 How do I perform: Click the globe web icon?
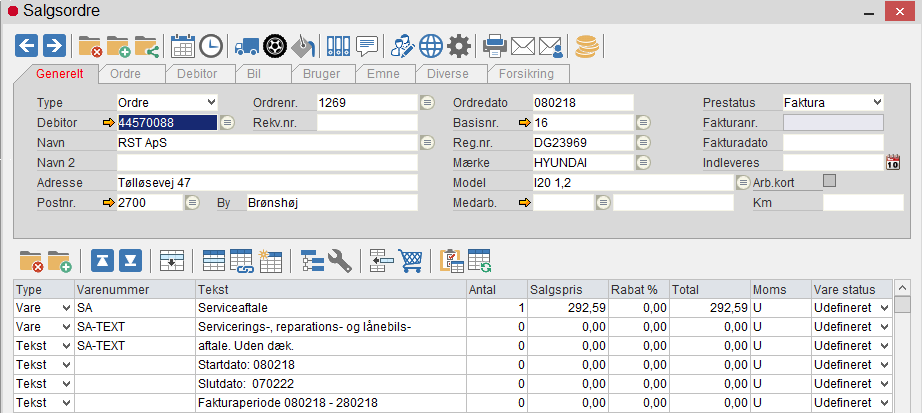pyautogui.click(x=431, y=45)
